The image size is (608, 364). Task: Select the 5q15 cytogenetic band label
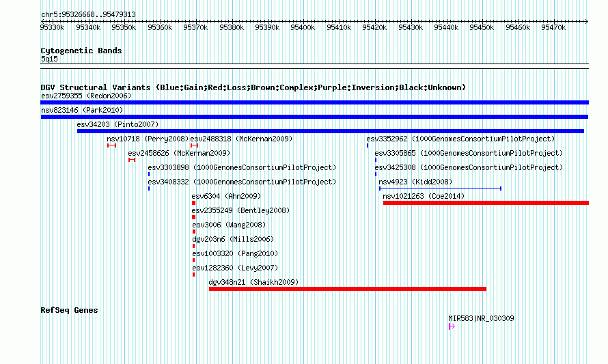(49, 59)
